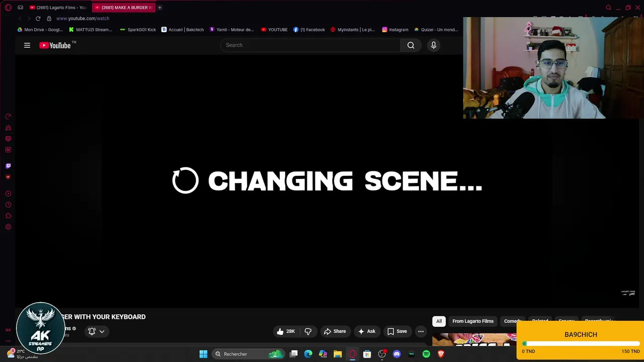
Task: Launch Brave browser from taskbar
Action: [x=441, y=354]
